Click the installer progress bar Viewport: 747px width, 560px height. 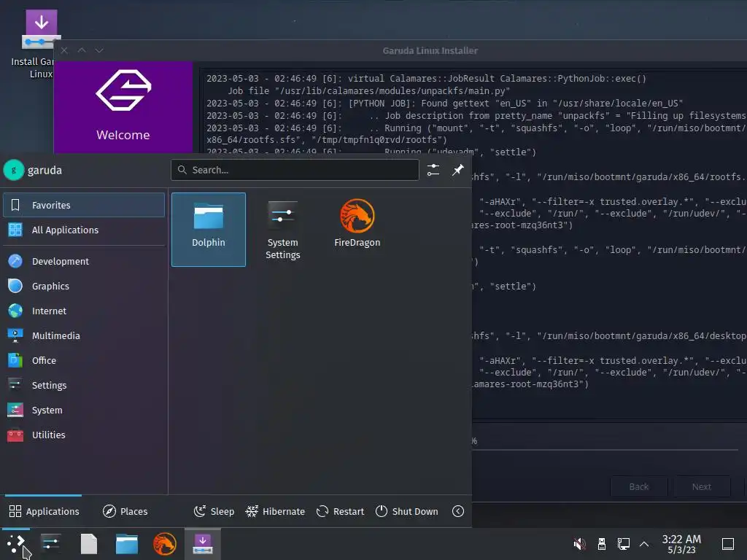[605, 449]
